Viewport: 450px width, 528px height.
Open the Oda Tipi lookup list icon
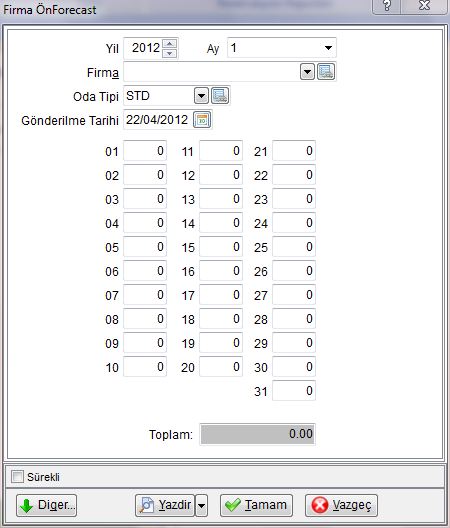(x=220, y=96)
